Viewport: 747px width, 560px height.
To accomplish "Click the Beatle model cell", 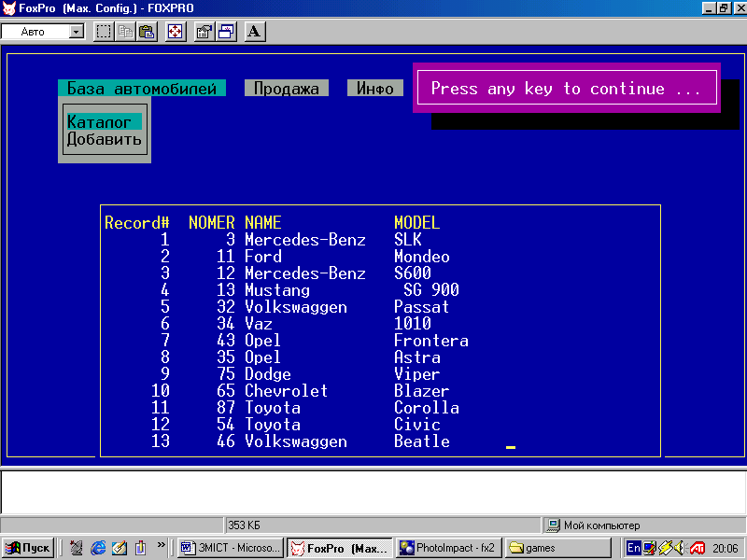I will pos(422,441).
